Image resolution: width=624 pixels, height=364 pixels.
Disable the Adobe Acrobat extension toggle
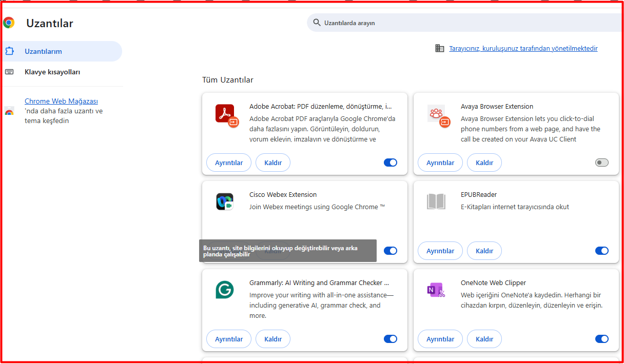click(391, 163)
